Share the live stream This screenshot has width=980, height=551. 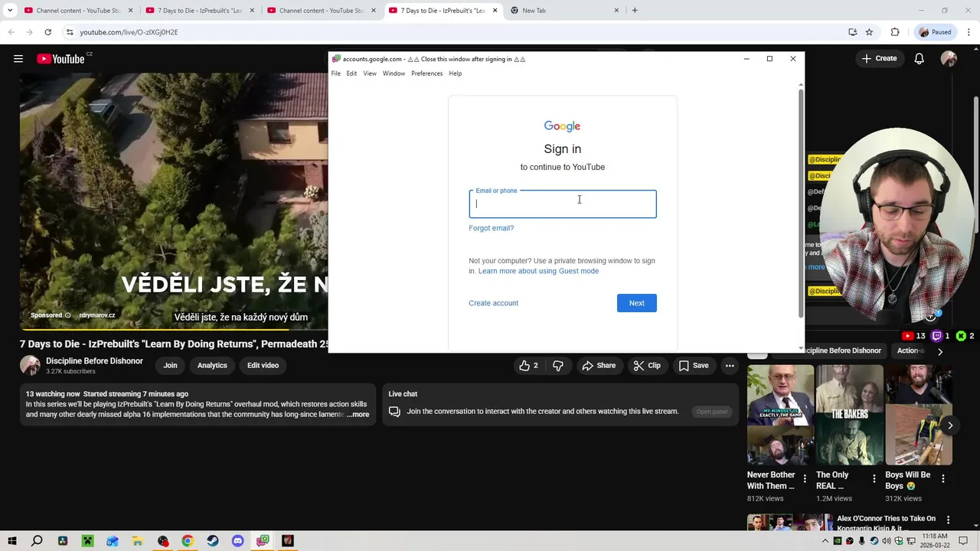click(x=599, y=366)
